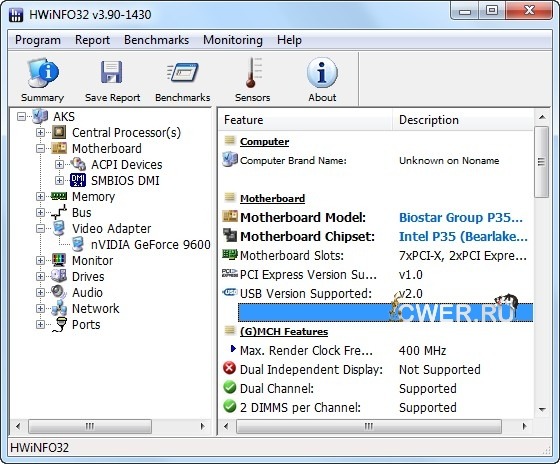Click the '(G)MCH Features' section heading
Viewport: 560px width, 464px height.
pos(284,331)
